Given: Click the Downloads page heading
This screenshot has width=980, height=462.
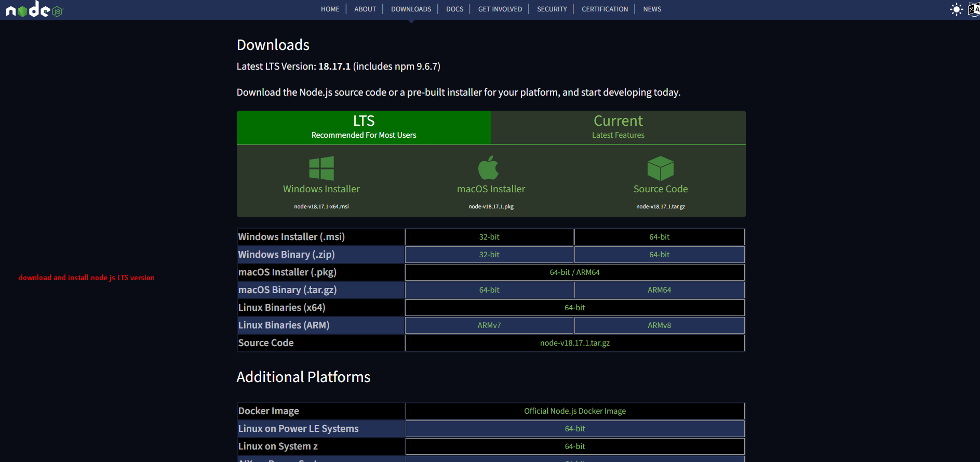Looking at the screenshot, I should 273,45.
